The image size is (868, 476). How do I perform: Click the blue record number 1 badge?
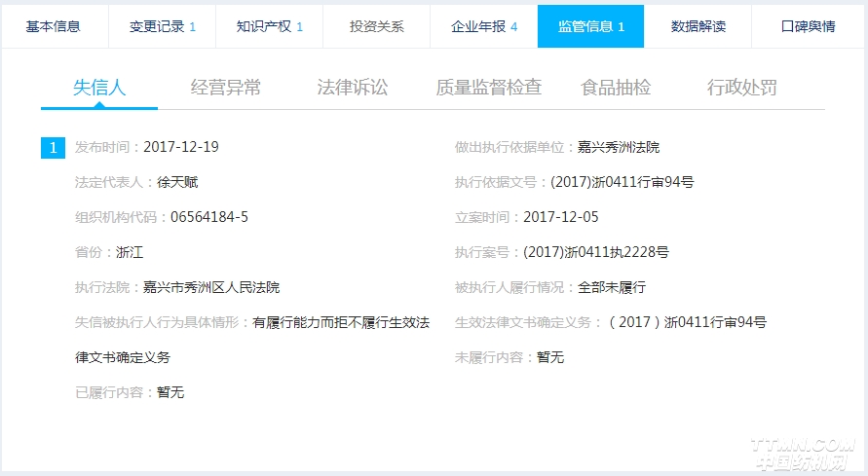53,148
